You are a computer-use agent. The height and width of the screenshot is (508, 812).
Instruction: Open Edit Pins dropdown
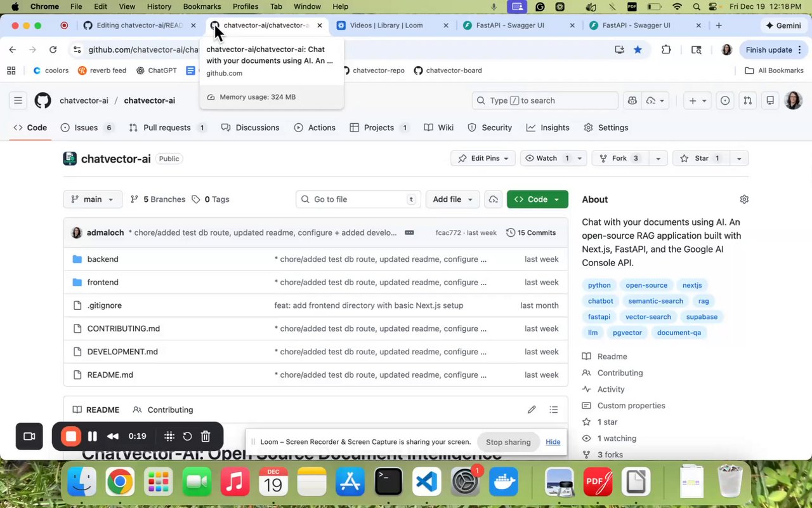pyautogui.click(x=483, y=158)
